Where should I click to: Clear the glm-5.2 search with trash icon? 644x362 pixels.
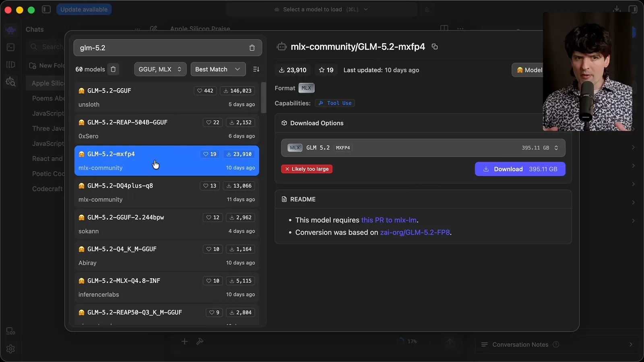coord(252,48)
